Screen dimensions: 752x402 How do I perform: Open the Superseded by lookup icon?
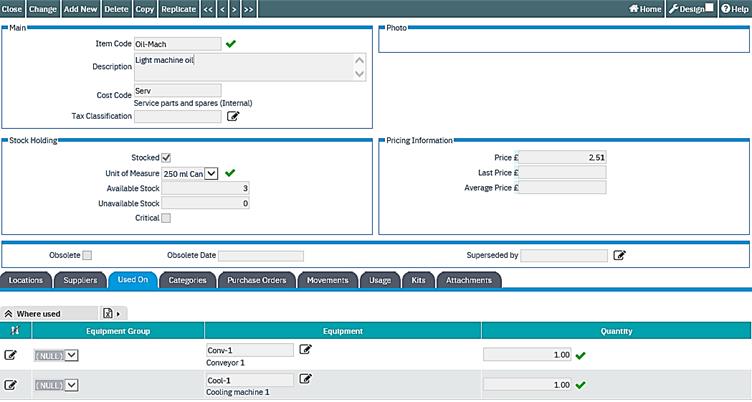[x=619, y=255]
